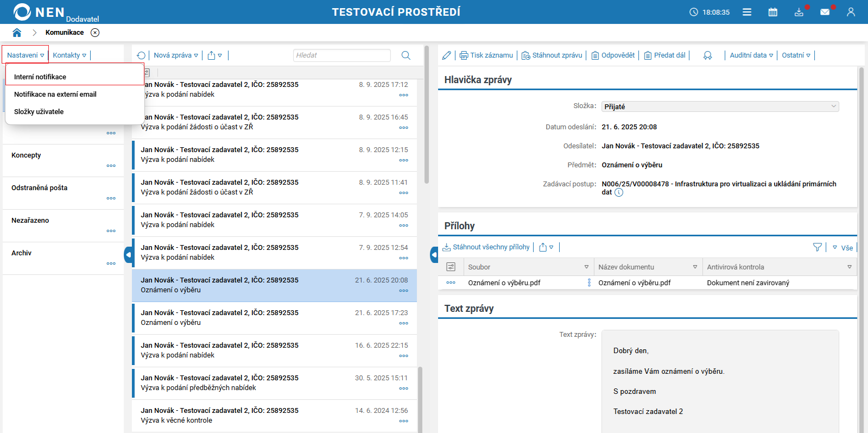
Task: Open the Koncepty folder
Action: tap(63, 160)
